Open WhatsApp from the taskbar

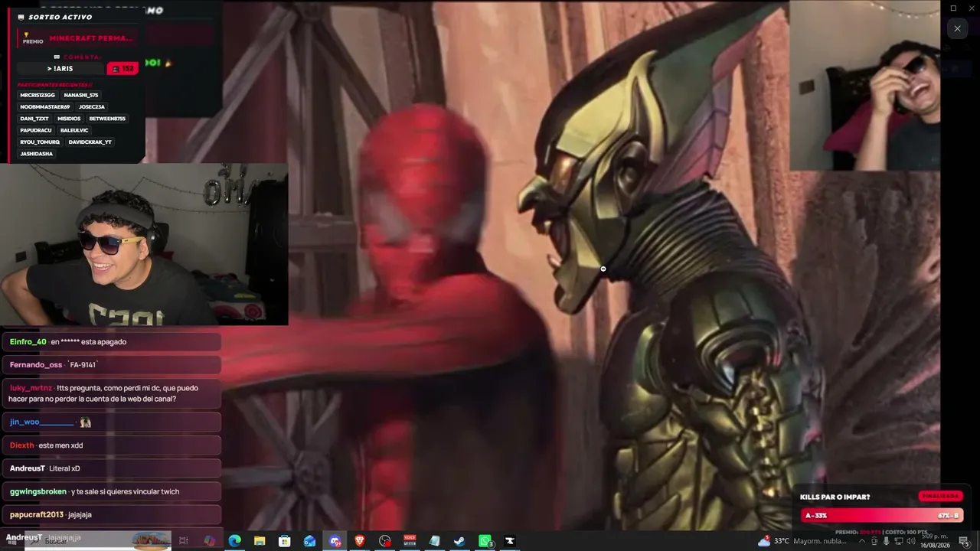tap(485, 541)
